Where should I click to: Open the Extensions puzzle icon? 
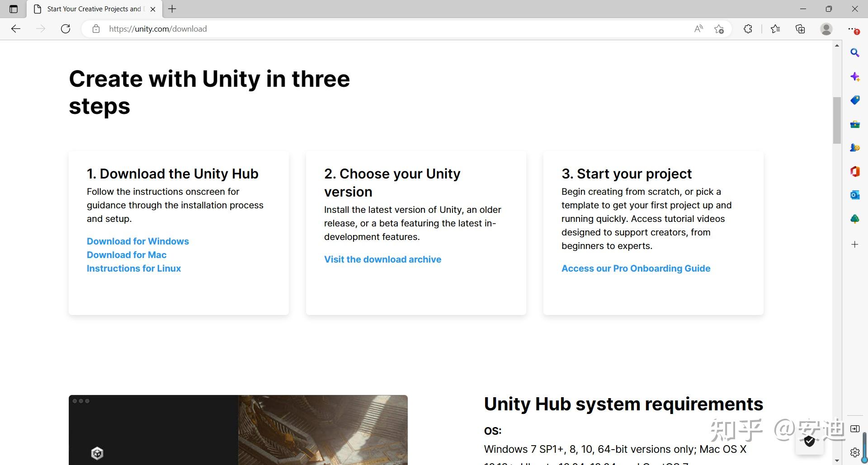[747, 28]
